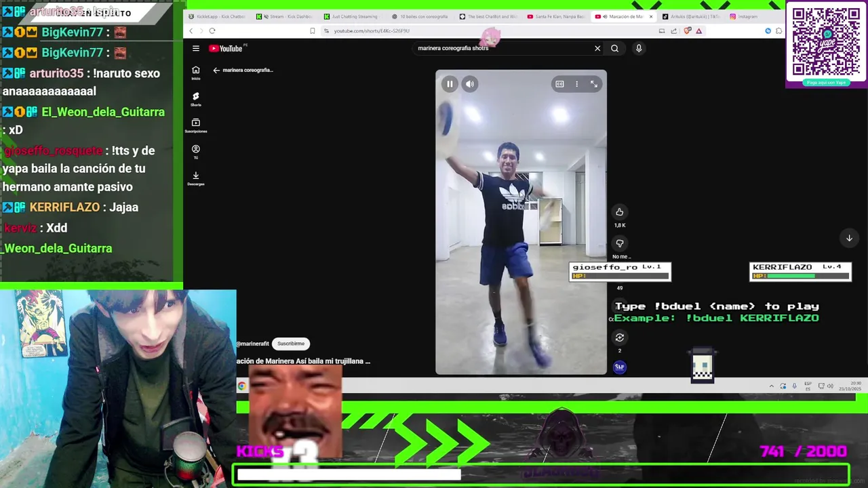Mute the short's volume icon
Screen dimensions: 868x488
click(470, 84)
